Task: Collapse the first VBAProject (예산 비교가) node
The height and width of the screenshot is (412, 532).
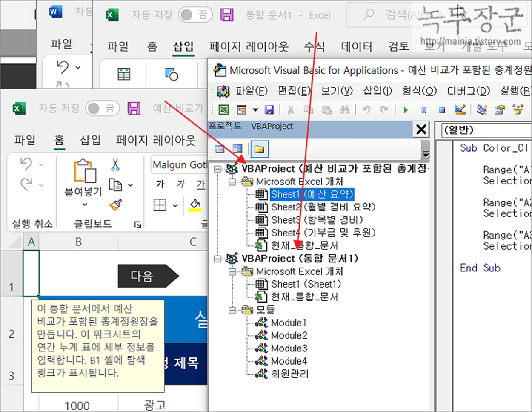Action: 217,169
